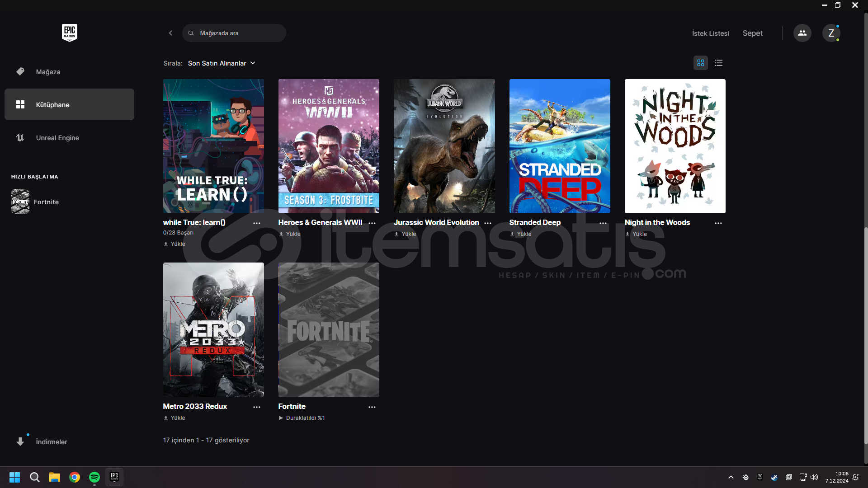Click the search magnifier icon in store search

point(191,33)
